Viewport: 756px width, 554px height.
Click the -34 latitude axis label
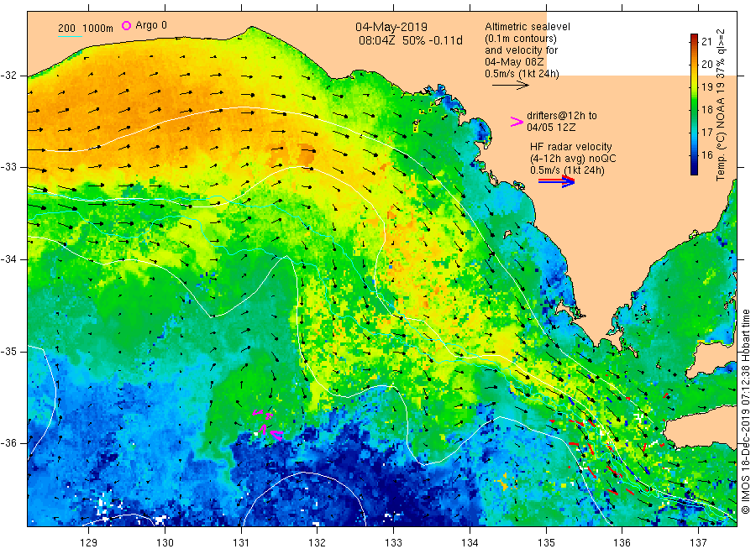[8, 259]
